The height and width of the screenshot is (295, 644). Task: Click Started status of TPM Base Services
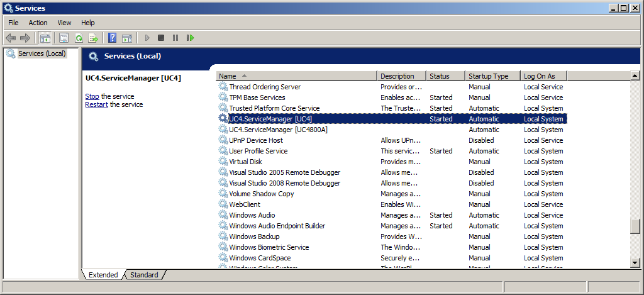[x=441, y=97]
